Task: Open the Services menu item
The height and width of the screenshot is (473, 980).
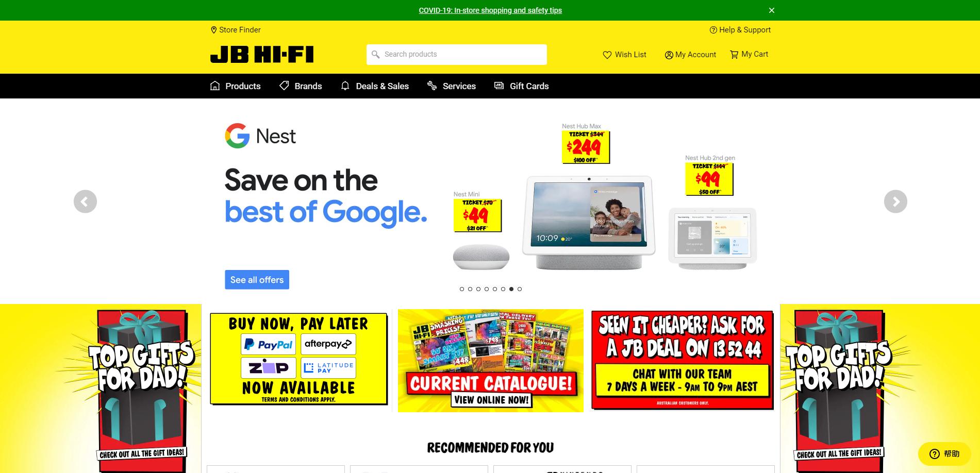Action: point(452,86)
